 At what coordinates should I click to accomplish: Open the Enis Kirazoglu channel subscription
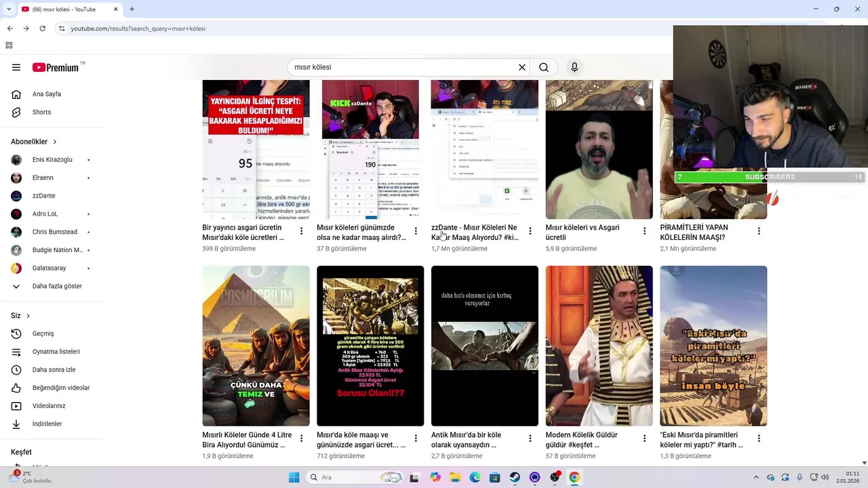(x=51, y=159)
